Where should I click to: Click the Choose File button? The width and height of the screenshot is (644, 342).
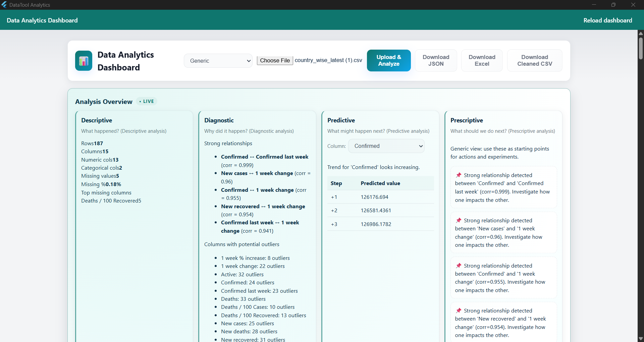pyautogui.click(x=275, y=60)
